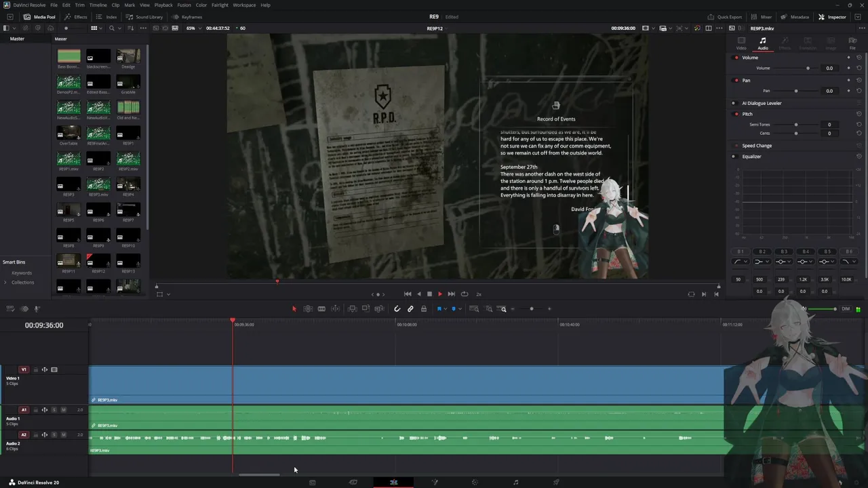Jump to the first frame
The height and width of the screenshot is (488, 868).
(x=408, y=294)
